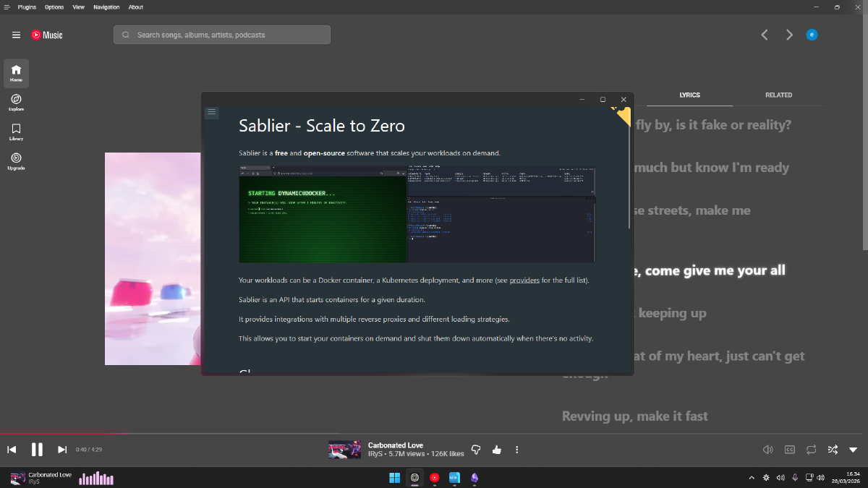Image resolution: width=868 pixels, height=488 pixels.
Task: Dislike Carbonated Love with thumbs down
Action: coord(476,450)
